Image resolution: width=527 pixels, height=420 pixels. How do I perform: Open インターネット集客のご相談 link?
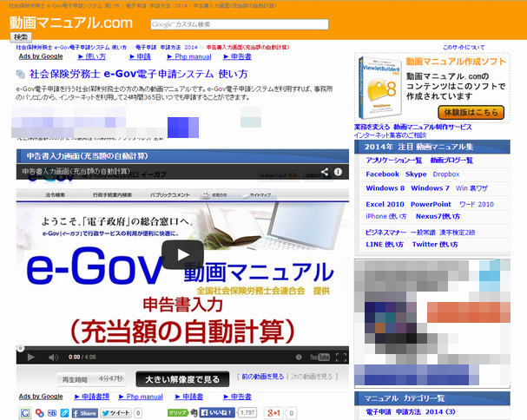point(390,135)
